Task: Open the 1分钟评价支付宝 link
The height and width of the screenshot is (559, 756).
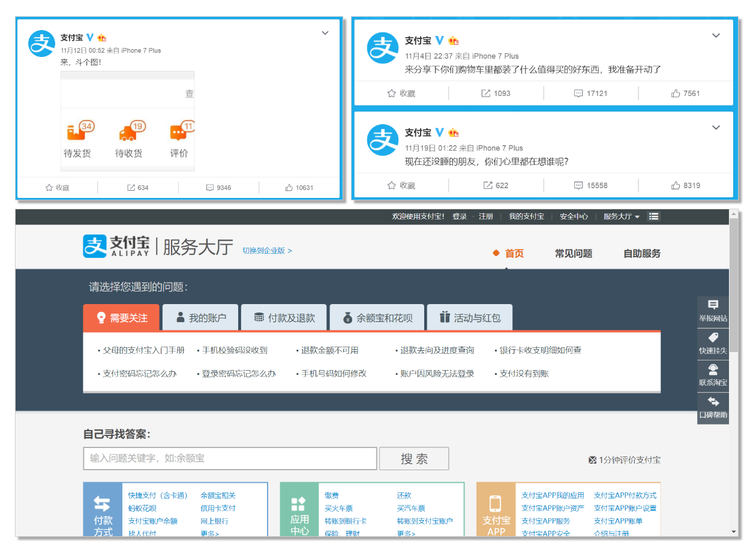Action: (x=625, y=460)
